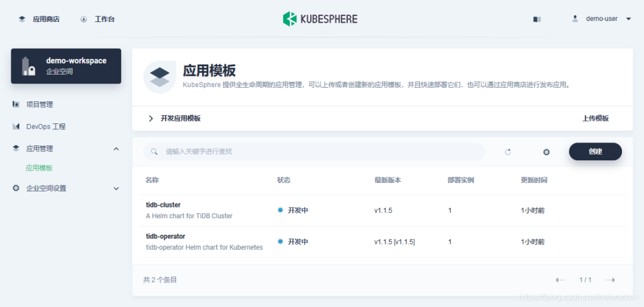The width and height of the screenshot is (644, 307).
Task: Open tidb-operator template
Action: click(x=166, y=236)
